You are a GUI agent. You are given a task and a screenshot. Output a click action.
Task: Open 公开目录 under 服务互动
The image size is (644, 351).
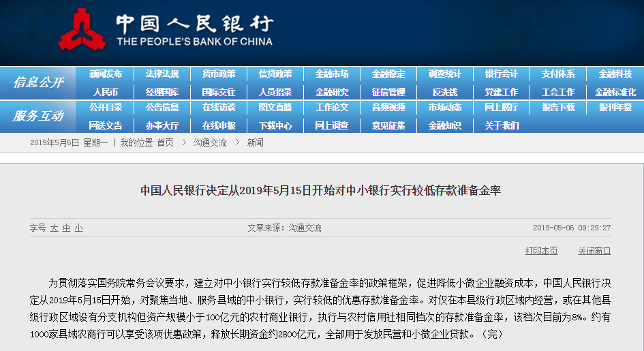[x=106, y=107]
